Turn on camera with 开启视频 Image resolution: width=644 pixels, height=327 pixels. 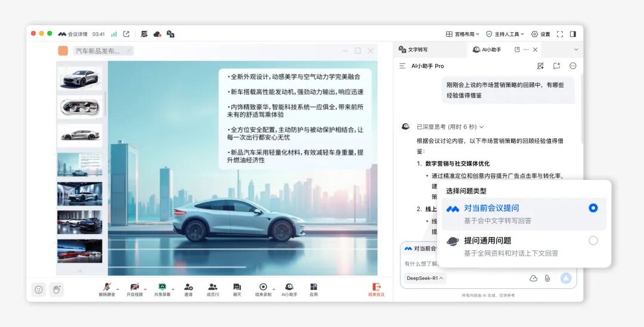tap(135, 289)
